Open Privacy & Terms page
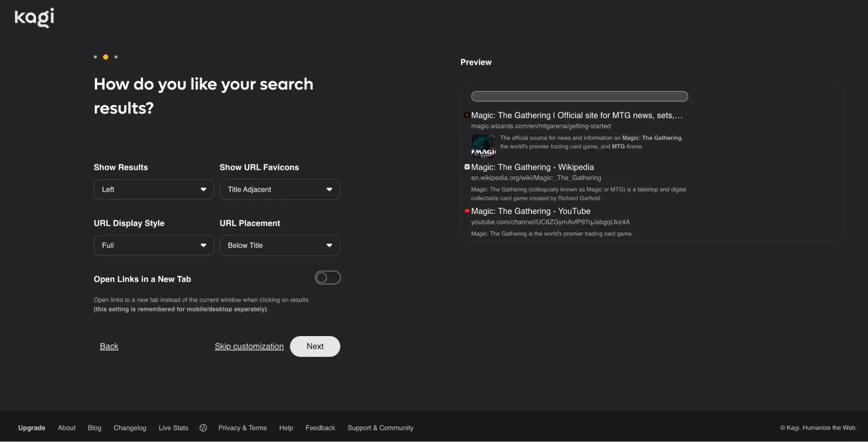Image resolution: width=868 pixels, height=442 pixels. point(242,428)
